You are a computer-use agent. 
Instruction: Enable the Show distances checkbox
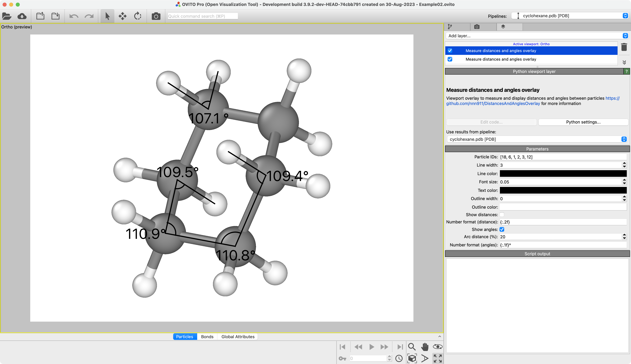(x=502, y=215)
